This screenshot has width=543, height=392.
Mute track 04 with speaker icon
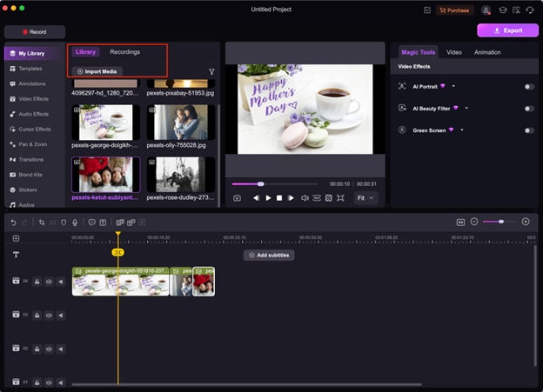61,282
